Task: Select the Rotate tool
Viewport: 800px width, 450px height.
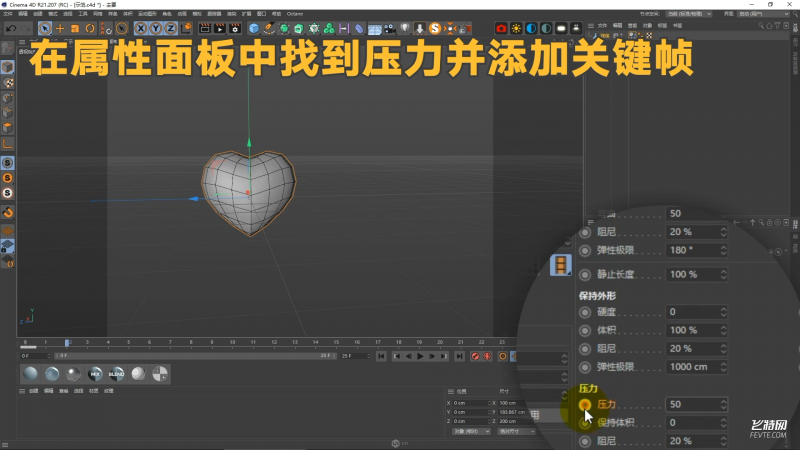Action: tap(90, 29)
